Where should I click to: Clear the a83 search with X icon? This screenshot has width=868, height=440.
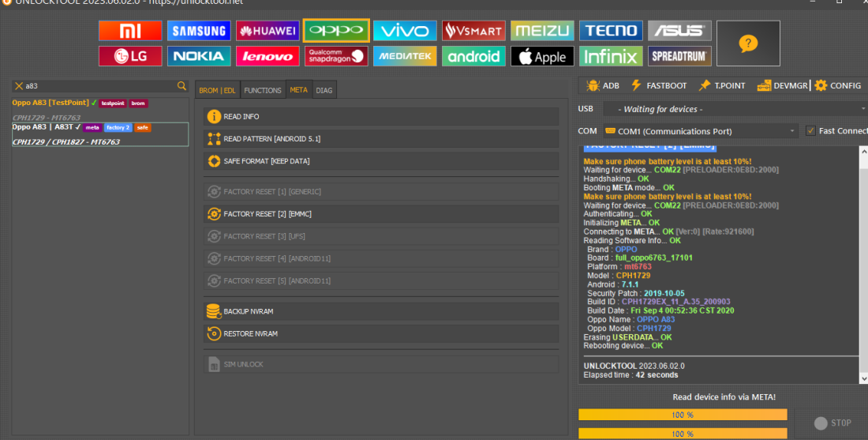pos(19,86)
